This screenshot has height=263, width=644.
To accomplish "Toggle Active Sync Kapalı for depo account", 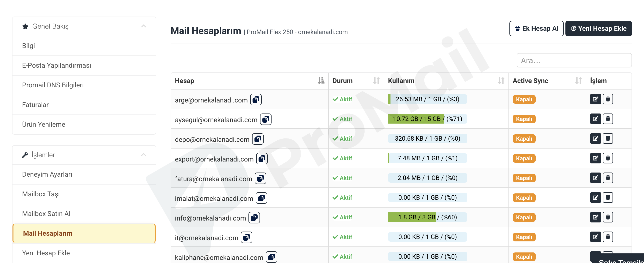I will pyautogui.click(x=524, y=139).
